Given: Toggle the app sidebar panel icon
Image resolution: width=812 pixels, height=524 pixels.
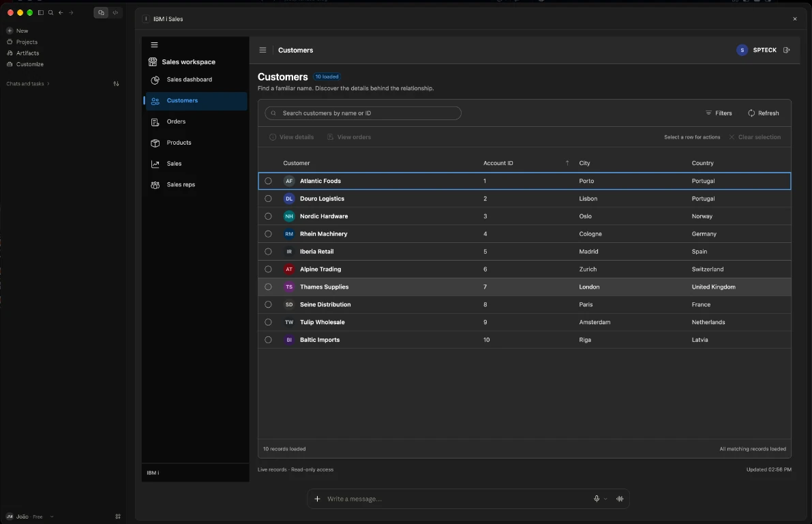Looking at the screenshot, I should [x=40, y=12].
